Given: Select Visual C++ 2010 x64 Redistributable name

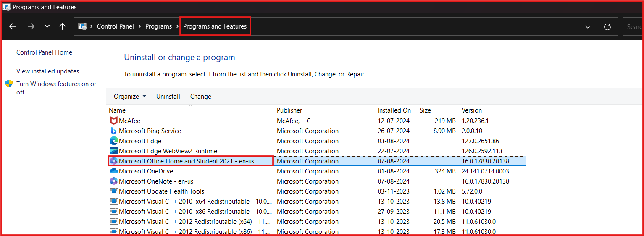Looking at the screenshot, I should tap(195, 202).
